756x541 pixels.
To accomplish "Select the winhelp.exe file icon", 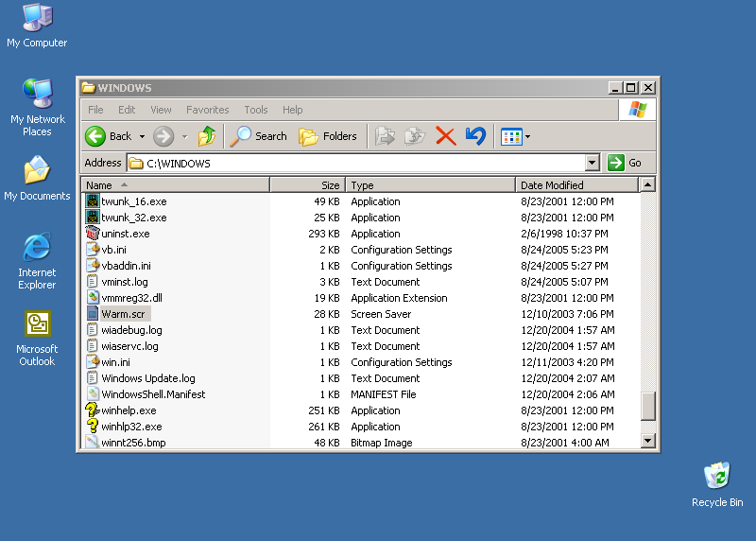I will click(x=92, y=410).
